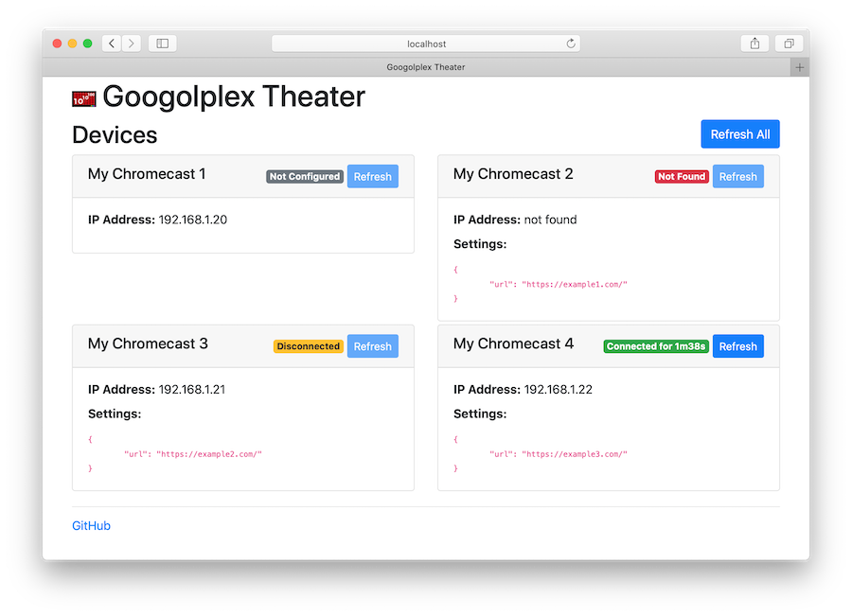The width and height of the screenshot is (852, 616).
Task: Click the My Chromecast 1 title
Action: tap(147, 174)
